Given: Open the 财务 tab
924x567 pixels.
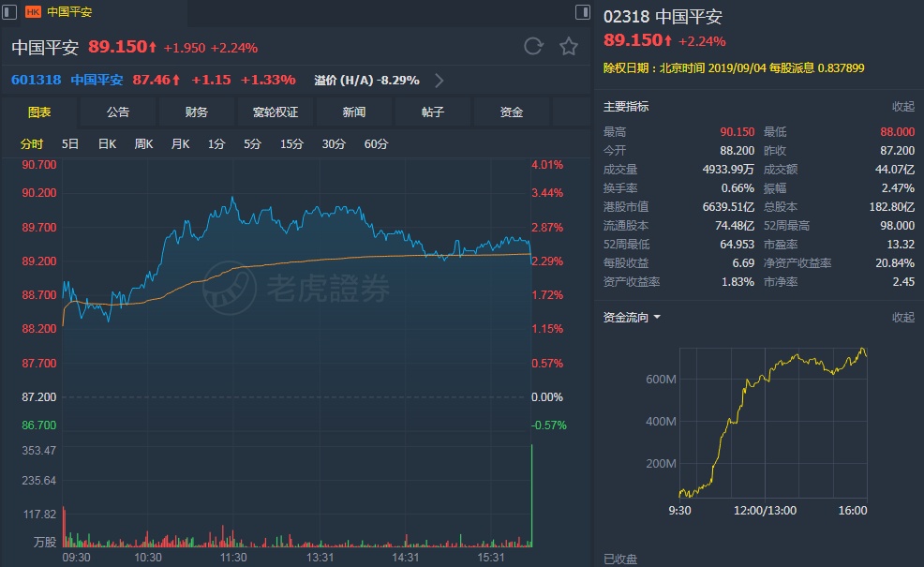Looking at the screenshot, I should 197,112.
